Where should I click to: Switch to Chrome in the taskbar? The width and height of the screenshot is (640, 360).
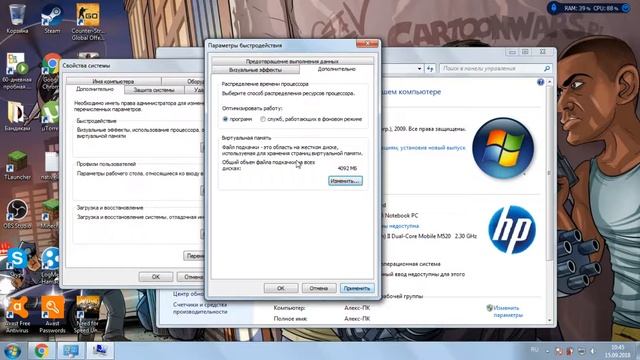click(41, 351)
